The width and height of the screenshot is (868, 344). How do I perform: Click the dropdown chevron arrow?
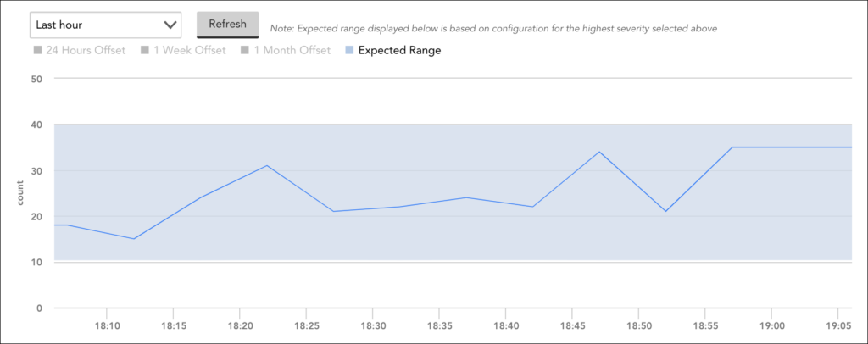click(170, 25)
